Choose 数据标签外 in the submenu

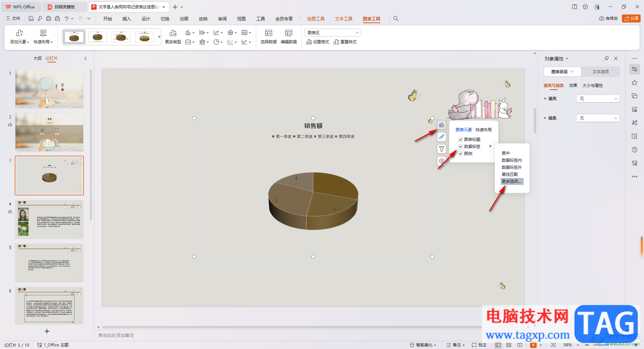tap(512, 167)
